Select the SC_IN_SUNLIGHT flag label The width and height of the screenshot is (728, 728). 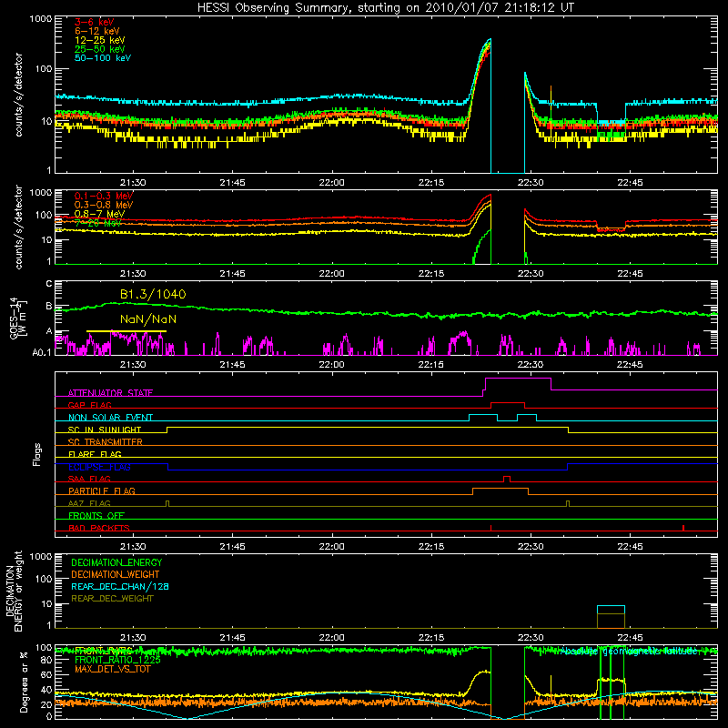coord(105,430)
